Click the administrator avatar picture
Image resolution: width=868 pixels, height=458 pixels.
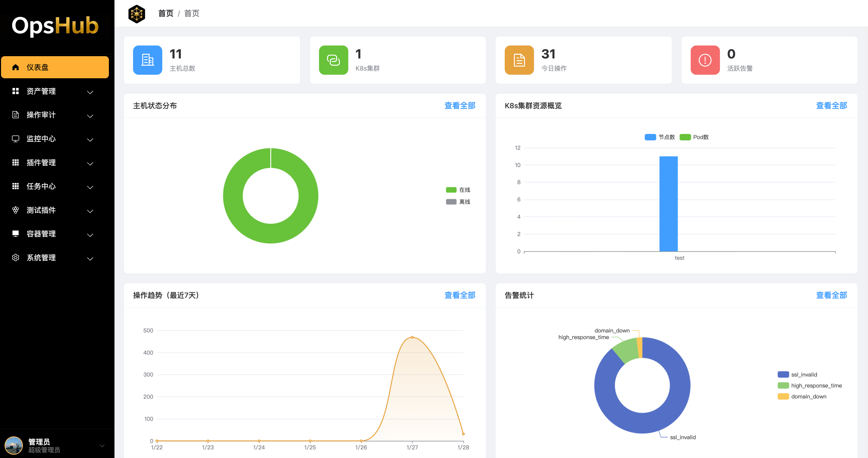[14, 445]
